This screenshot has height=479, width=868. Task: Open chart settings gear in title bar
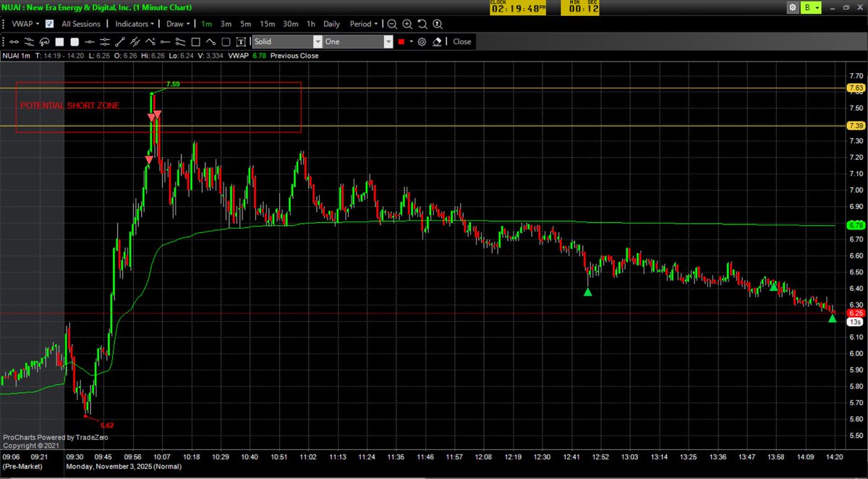(792, 7)
